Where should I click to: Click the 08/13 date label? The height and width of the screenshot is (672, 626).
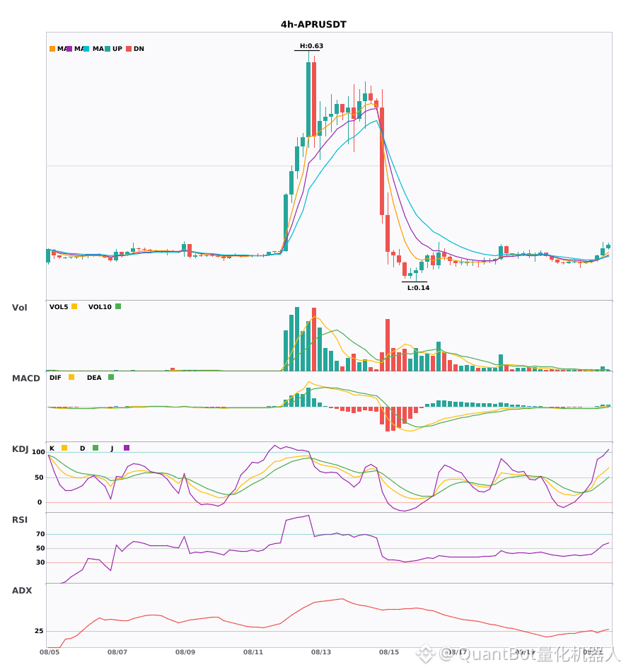[321, 652]
